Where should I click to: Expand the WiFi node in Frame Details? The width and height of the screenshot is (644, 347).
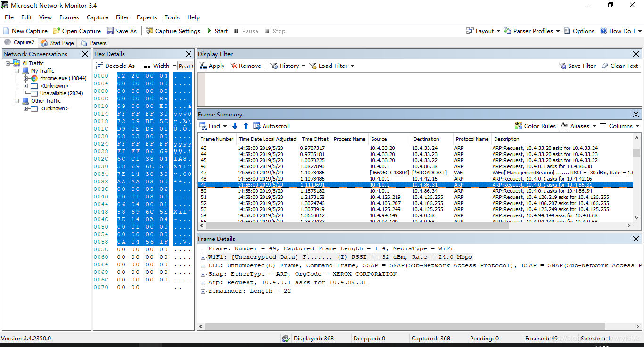(203, 257)
